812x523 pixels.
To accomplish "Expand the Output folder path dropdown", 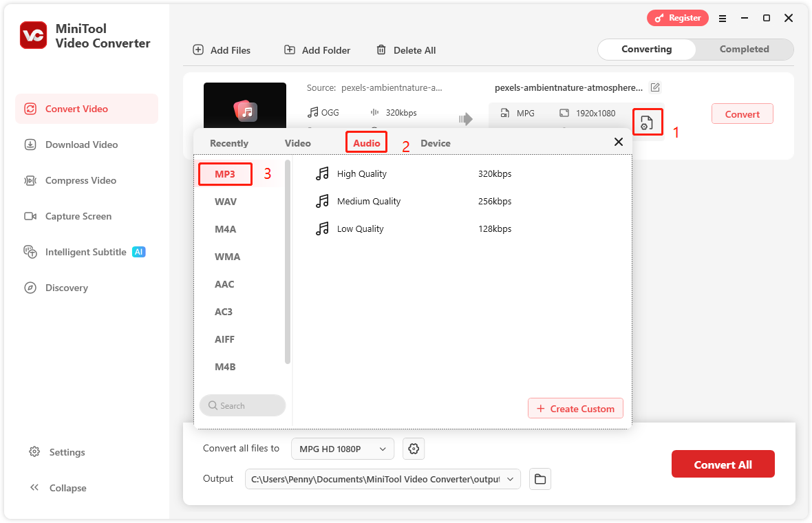I will click(509, 478).
